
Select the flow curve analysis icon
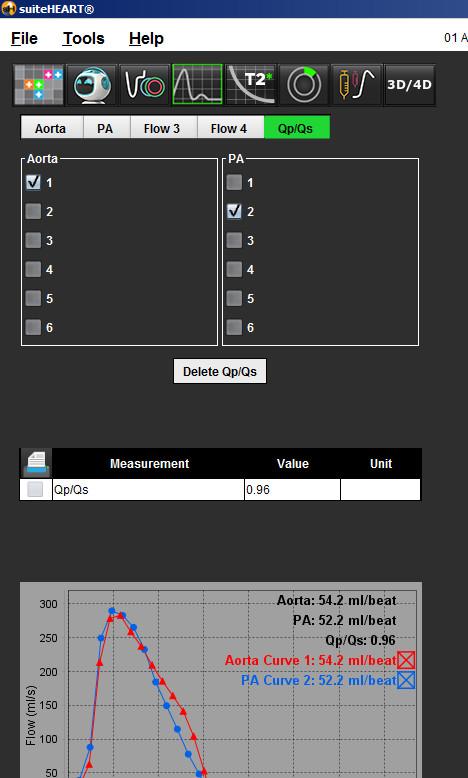click(198, 85)
